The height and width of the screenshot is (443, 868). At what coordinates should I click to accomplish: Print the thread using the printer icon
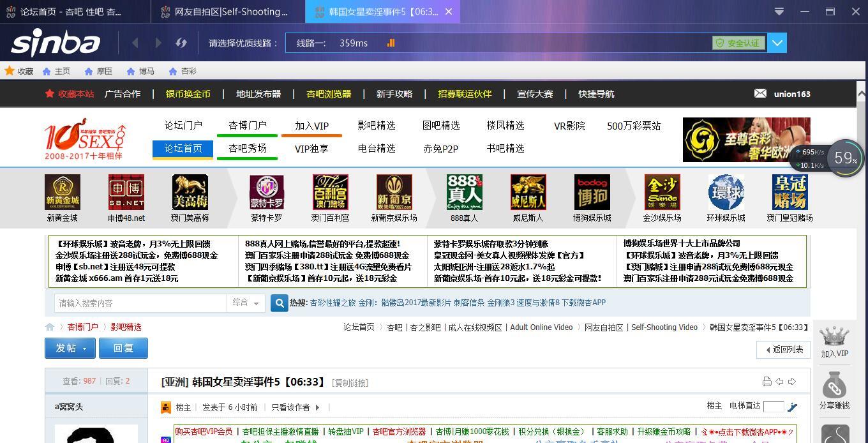(767, 381)
